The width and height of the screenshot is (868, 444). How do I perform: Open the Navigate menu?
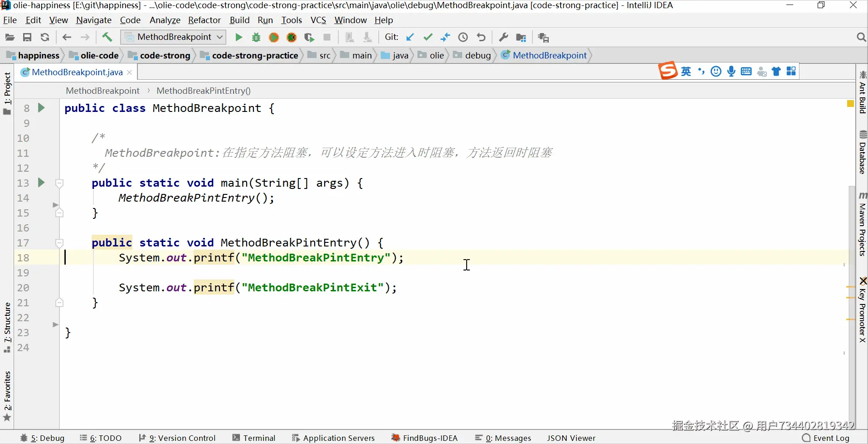[94, 20]
